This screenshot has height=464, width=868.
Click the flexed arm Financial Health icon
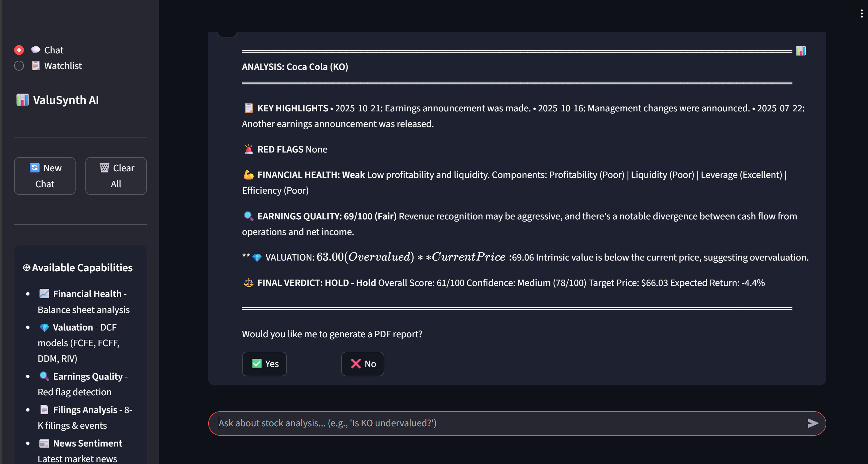pos(248,175)
